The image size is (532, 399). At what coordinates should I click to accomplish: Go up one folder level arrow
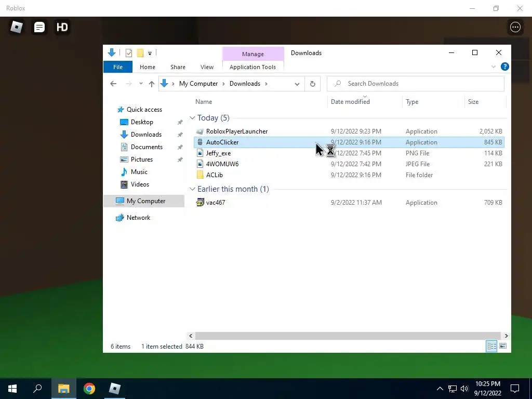point(151,84)
